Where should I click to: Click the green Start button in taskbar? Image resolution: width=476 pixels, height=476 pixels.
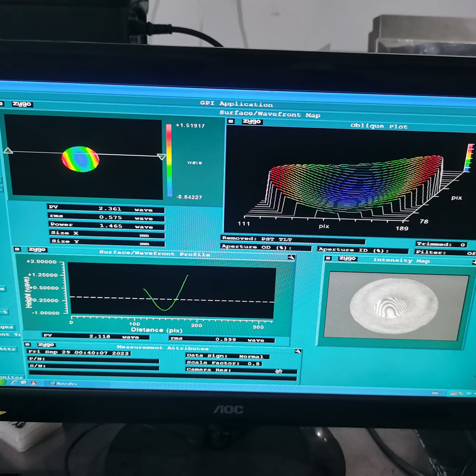pyautogui.click(x=3, y=382)
